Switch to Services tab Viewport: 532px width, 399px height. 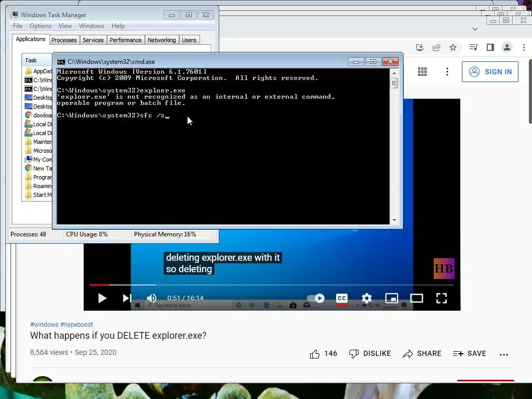pos(93,40)
